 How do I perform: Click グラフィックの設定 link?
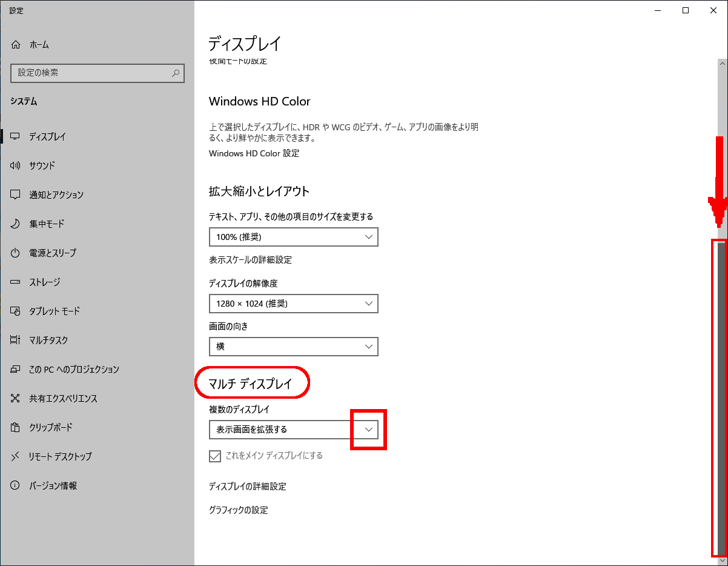(x=238, y=510)
